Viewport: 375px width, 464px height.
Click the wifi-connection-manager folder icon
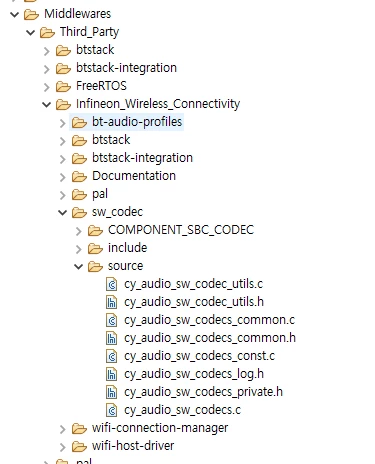(x=79, y=428)
